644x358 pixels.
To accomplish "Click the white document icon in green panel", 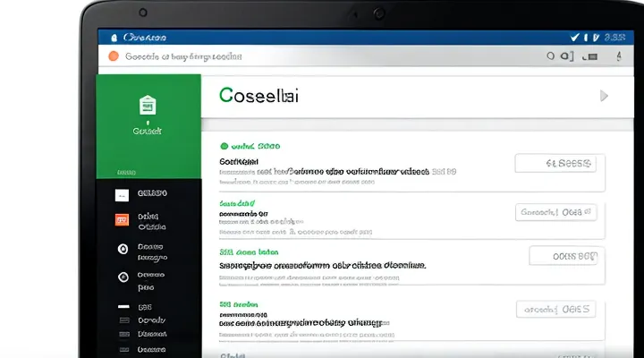I will [x=146, y=106].
